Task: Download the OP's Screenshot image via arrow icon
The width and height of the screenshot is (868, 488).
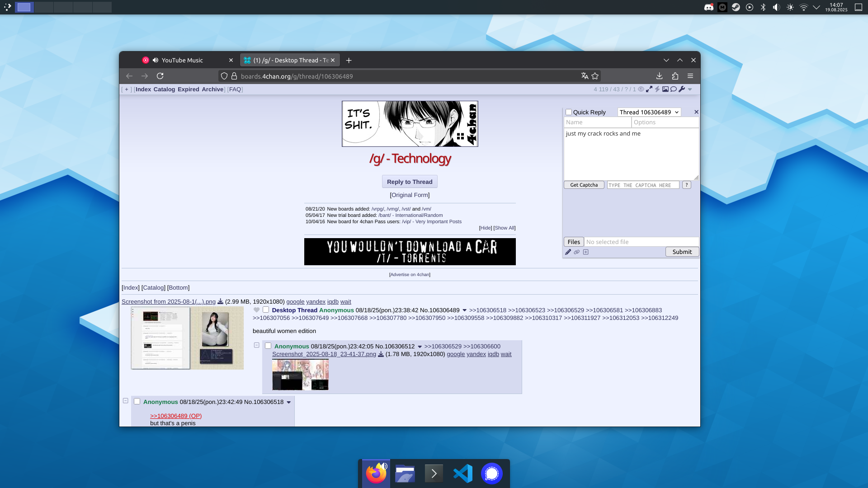Action: coord(221,301)
